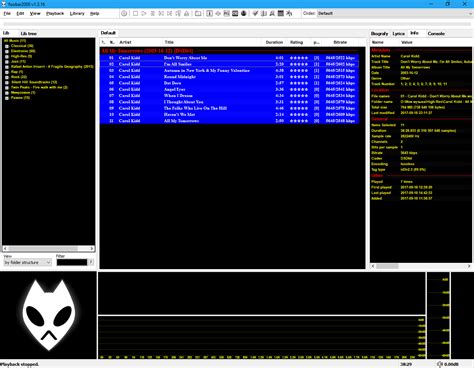
Task: Select the Default playlist tab
Action: click(108, 33)
